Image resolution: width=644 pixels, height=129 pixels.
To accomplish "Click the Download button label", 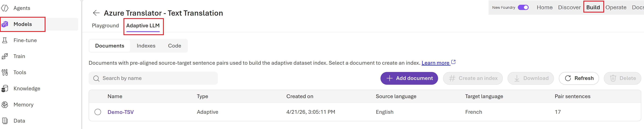I will (x=536, y=78).
